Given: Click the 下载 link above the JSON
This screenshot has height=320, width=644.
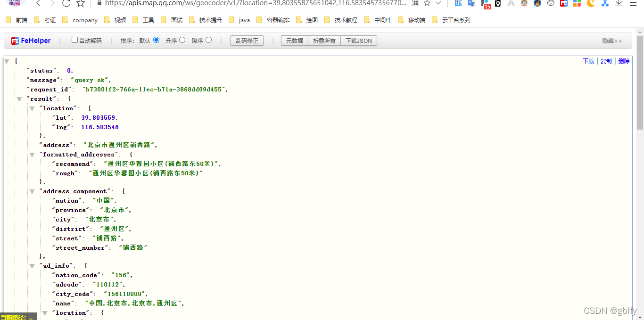Looking at the screenshot, I should coord(588,61).
